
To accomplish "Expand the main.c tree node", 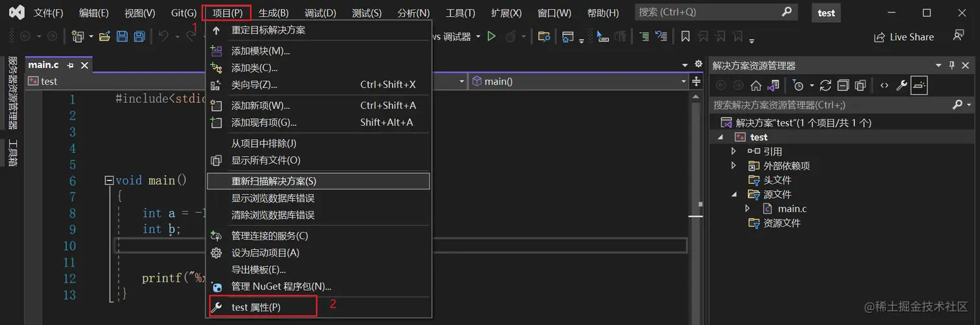I will point(747,208).
